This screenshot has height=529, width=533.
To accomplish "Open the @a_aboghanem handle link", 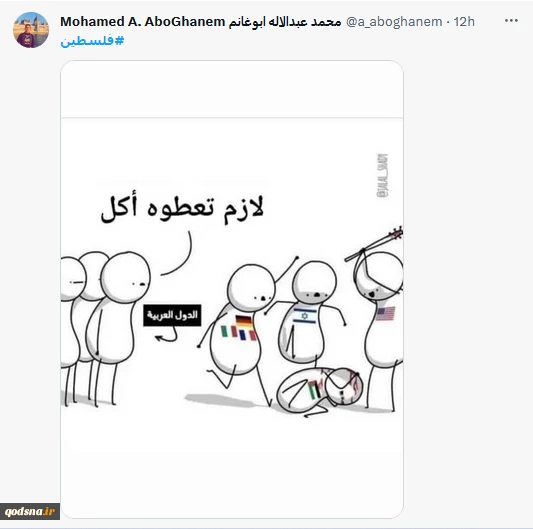I will point(394,22).
